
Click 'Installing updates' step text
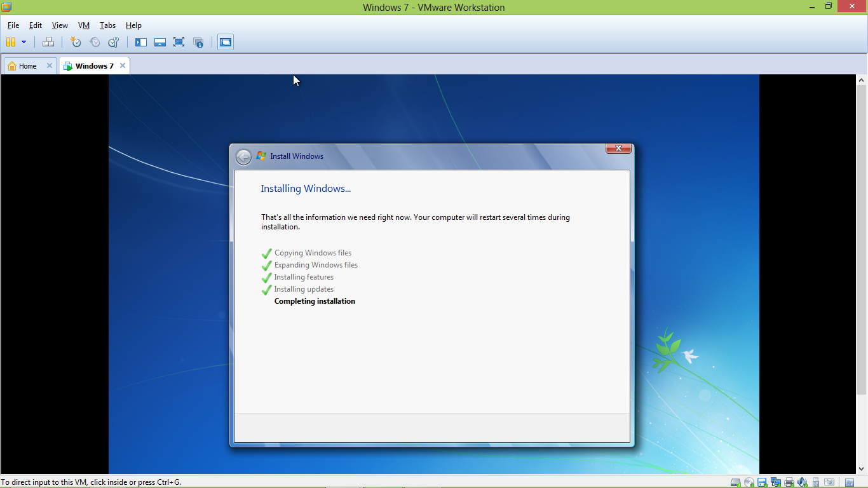click(x=304, y=289)
